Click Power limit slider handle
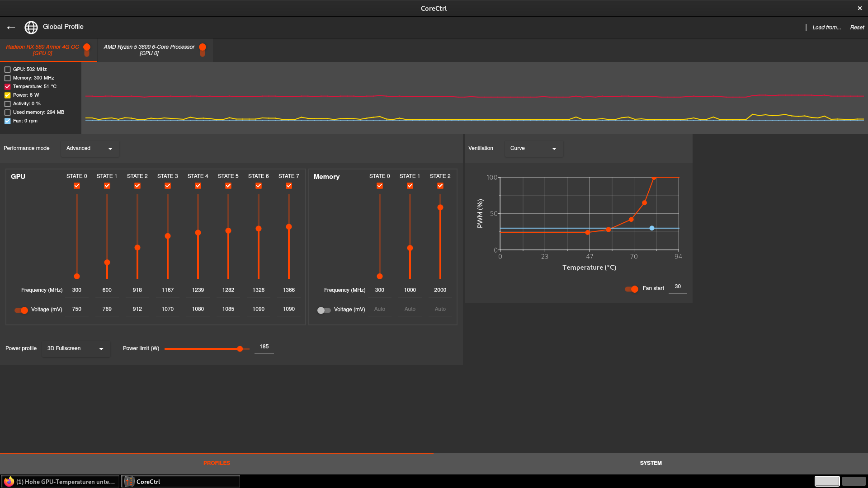 click(240, 349)
